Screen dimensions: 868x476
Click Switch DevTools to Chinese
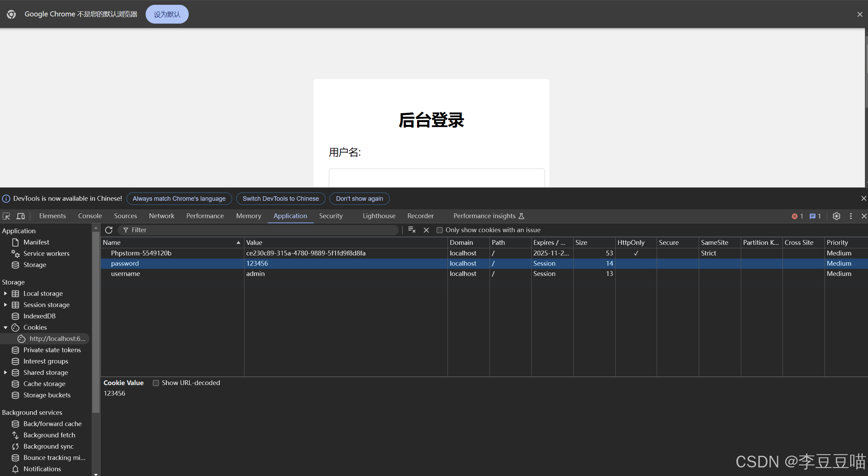click(x=280, y=198)
